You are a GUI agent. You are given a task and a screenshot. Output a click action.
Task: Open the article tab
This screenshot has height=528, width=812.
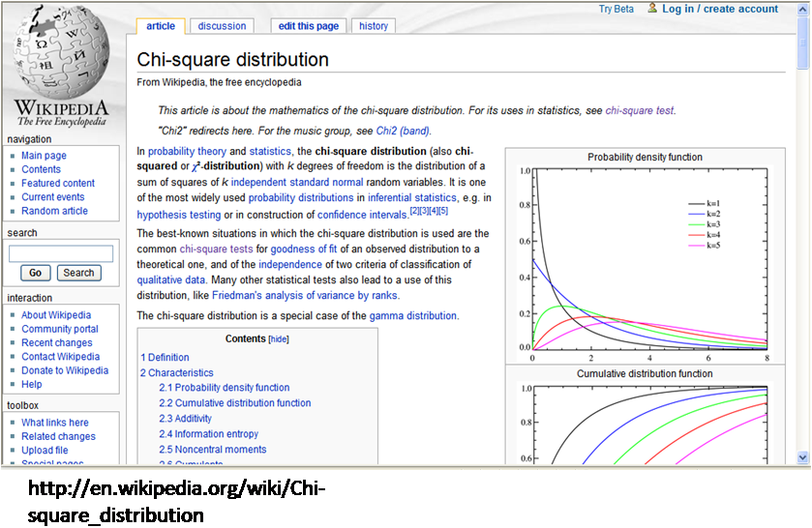click(x=161, y=26)
